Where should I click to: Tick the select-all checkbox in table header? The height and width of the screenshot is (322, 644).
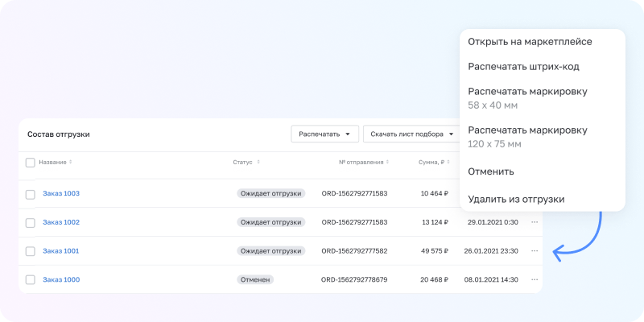coord(31,163)
